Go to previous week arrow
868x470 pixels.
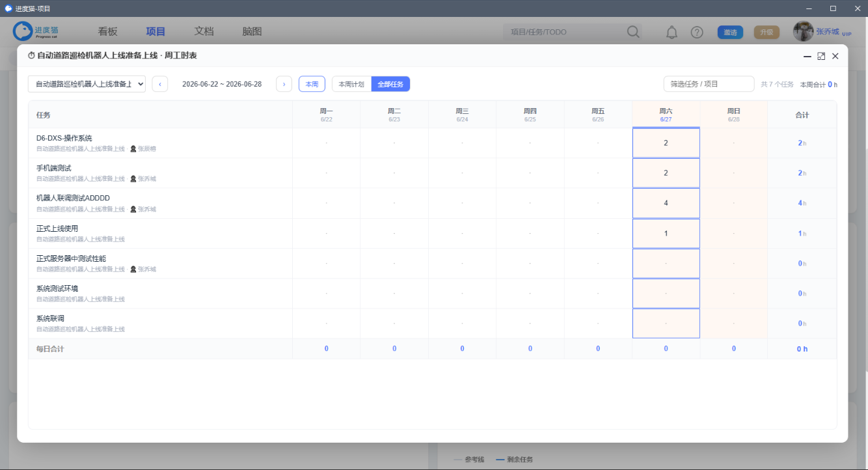point(160,84)
